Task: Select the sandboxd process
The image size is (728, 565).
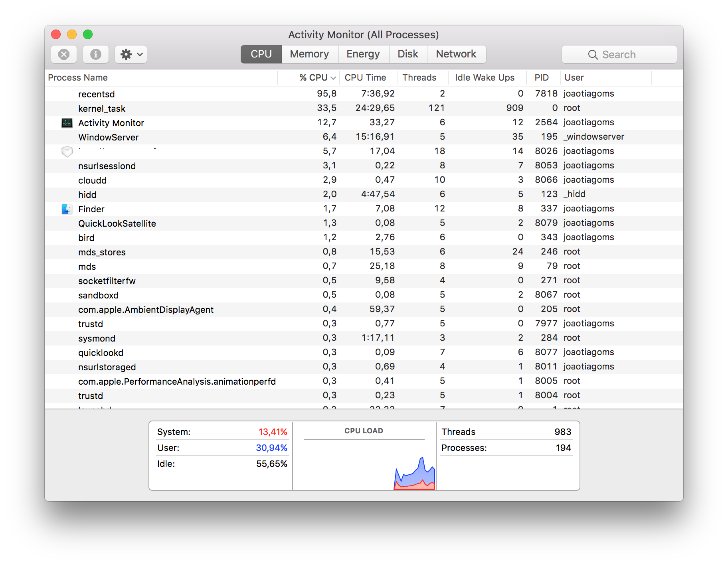Action: (98, 295)
